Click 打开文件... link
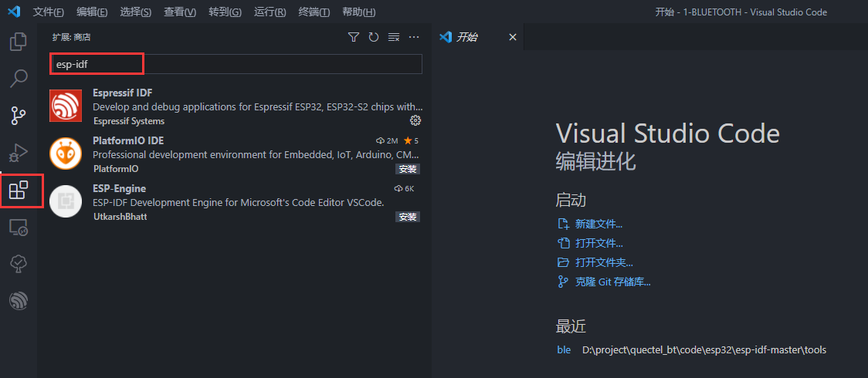 point(599,243)
